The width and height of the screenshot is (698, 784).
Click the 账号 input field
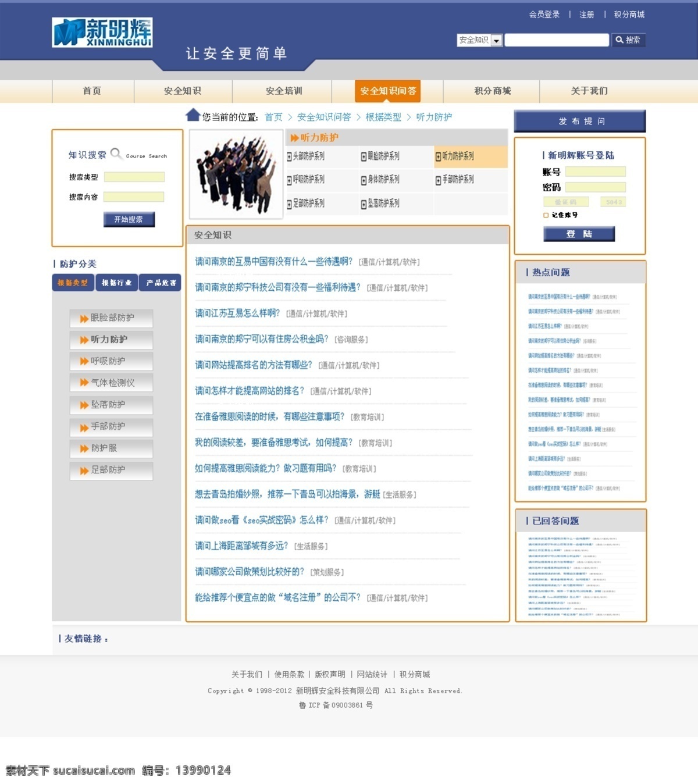596,172
